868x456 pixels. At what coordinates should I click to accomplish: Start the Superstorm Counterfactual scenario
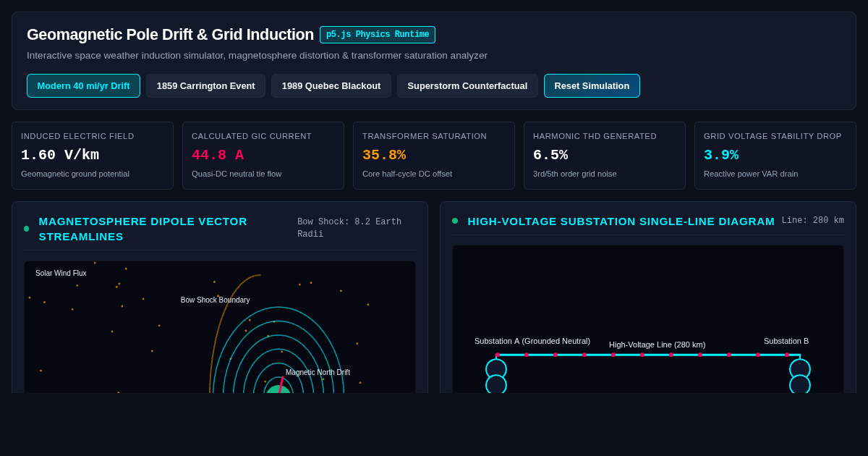(467, 85)
